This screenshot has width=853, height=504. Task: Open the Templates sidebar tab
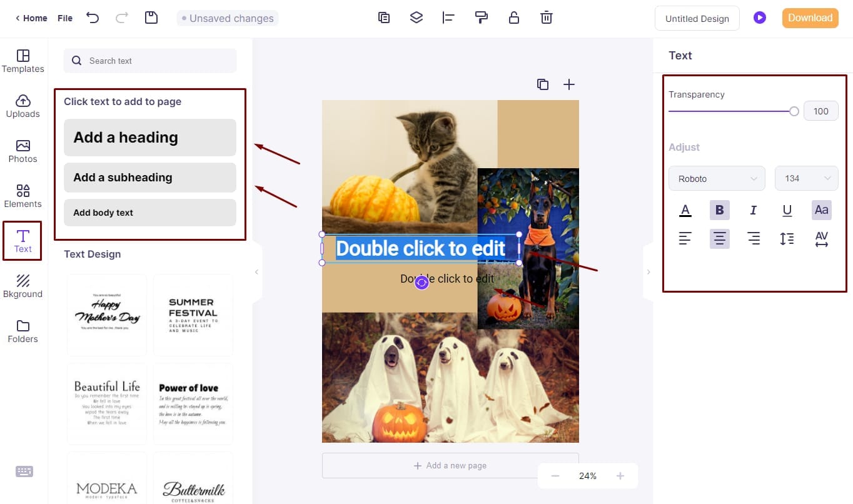coord(23,61)
